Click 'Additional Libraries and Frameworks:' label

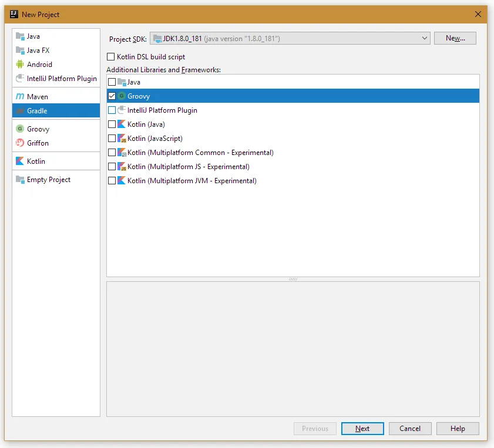[163, 69]
